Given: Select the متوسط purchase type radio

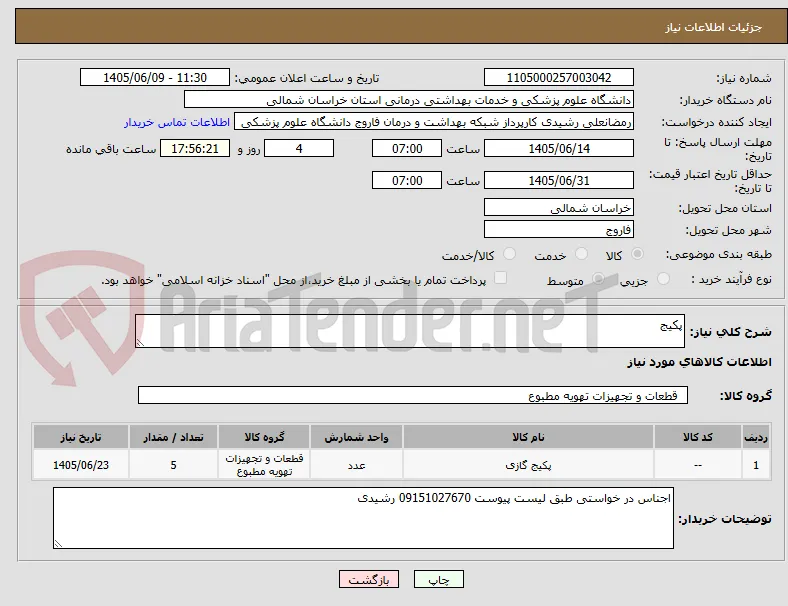Looking at the screenshot, I should [x=598, y=278].
